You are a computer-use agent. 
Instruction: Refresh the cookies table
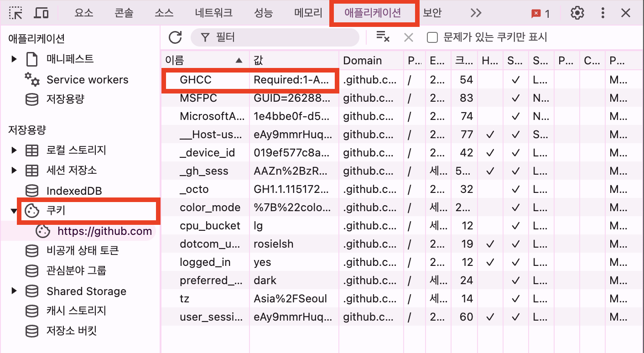(x=175, y=37)
